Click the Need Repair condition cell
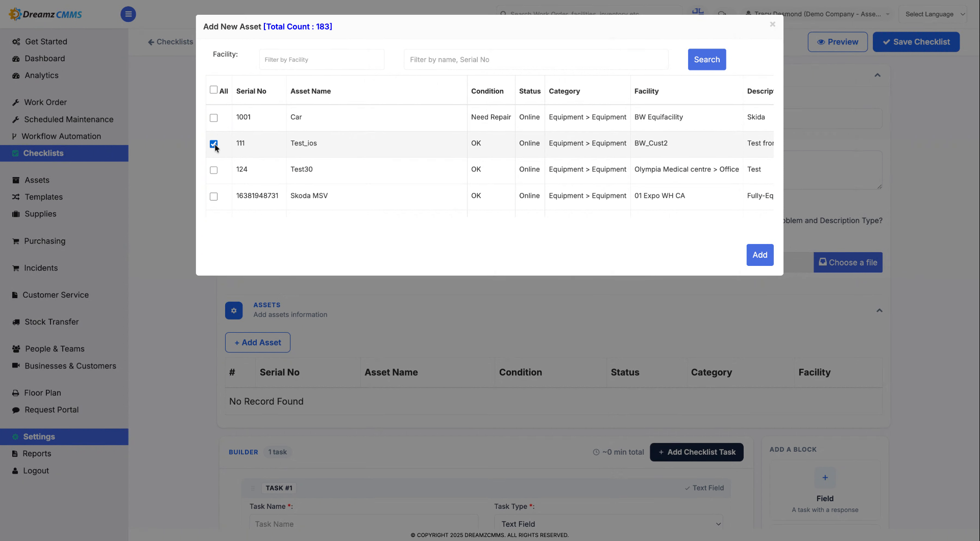Viewport: 980px width, 541px height. click(x=491, y=117)
